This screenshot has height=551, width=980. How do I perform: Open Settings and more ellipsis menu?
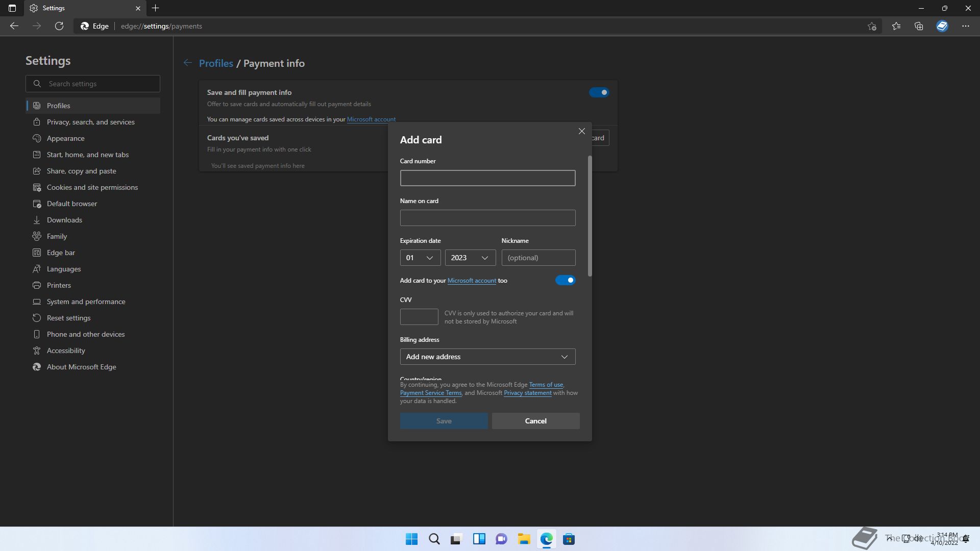(x=966, y=26)
